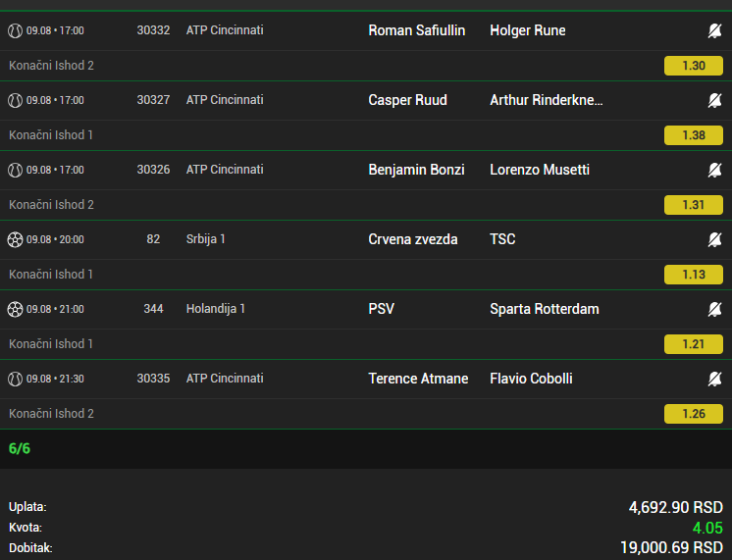Click football icon on Crvena zvezda match
Viewport: 732px width, 560px height.
click(15, 240)
